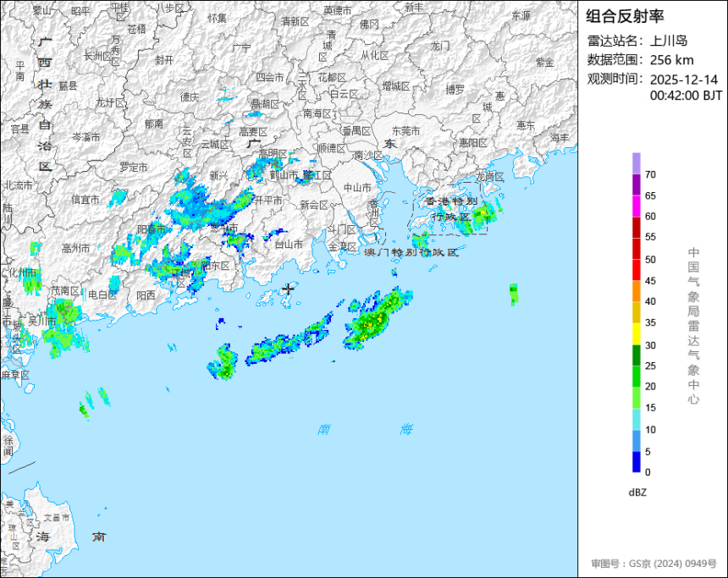Click the 文昌市 label on Hainan
This screenshot has height=578, width=728.
57,518
